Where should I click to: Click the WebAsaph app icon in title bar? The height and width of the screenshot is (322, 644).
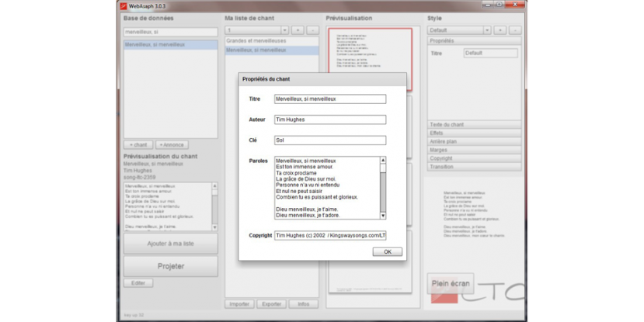tap(124, 6)
